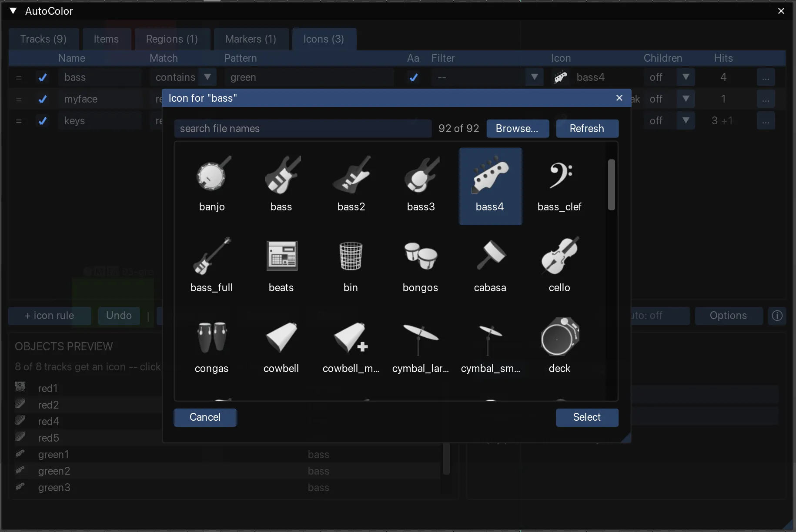This screenshot has width=796, height=532.
Task: Open the Markers (1) tab
Action: tap(251, 39)
